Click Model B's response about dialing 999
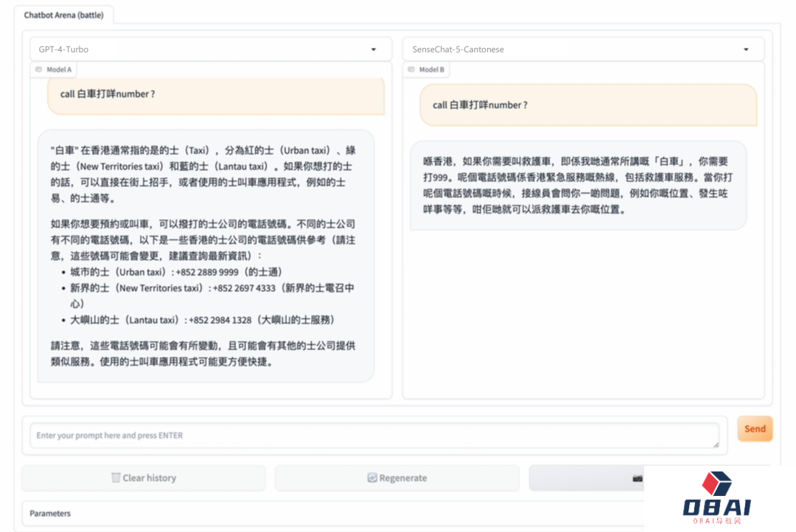 click(x=578, y=185)
